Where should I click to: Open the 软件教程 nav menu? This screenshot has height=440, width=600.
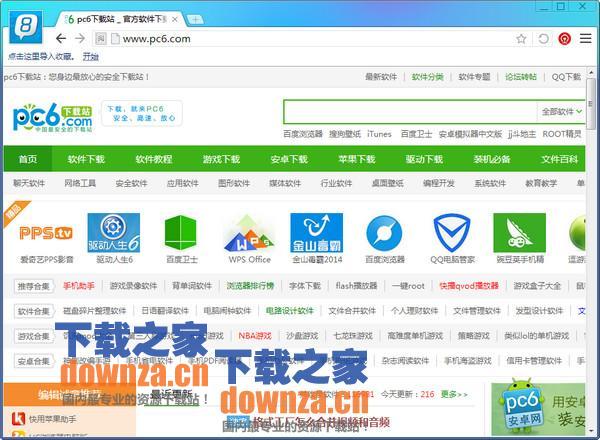coord(154,159)
